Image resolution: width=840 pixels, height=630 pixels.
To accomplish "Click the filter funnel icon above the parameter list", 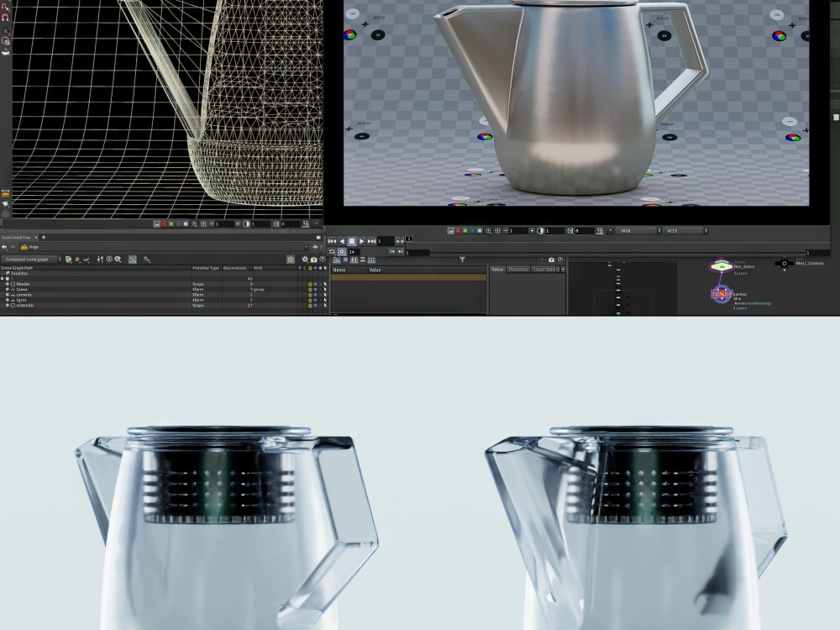I will click(x=462, y=260).
